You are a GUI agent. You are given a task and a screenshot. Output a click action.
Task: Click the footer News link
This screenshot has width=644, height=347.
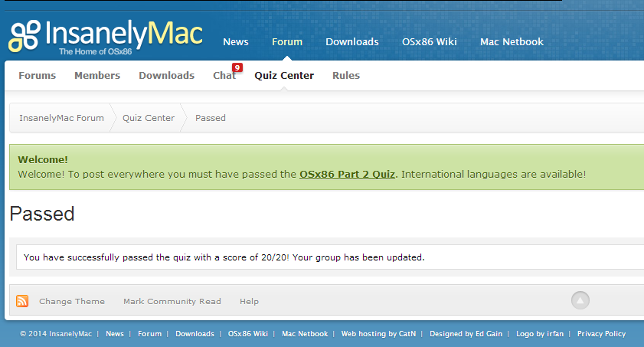115,334
